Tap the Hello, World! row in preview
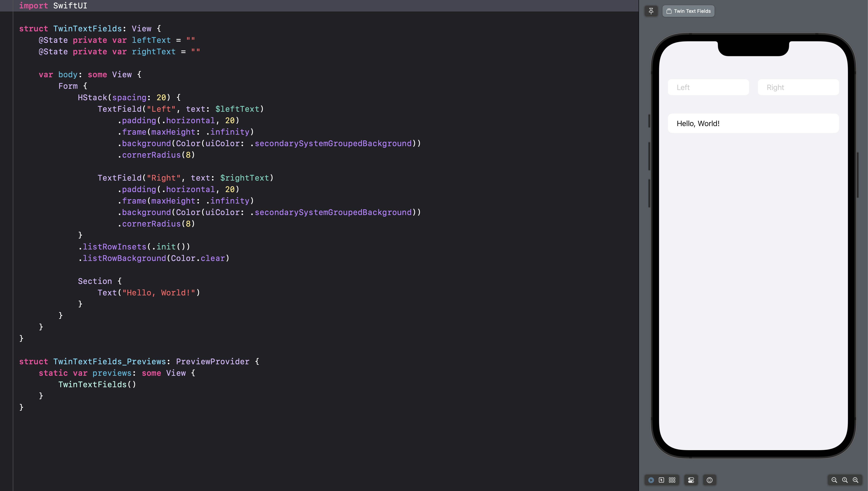The height and width of the screenshot is (491, 868). [x=753, y=123]
